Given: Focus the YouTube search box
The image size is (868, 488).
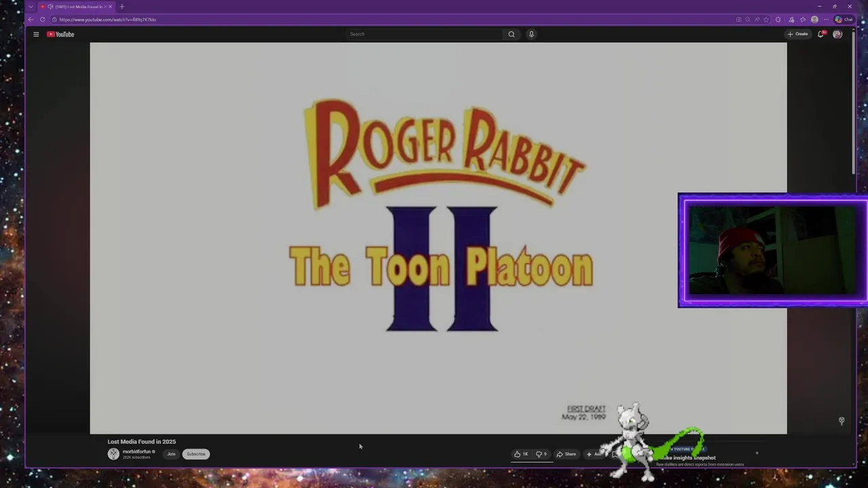Looking at the screenshot, I should pyautogui.click(x=424, y=34).
